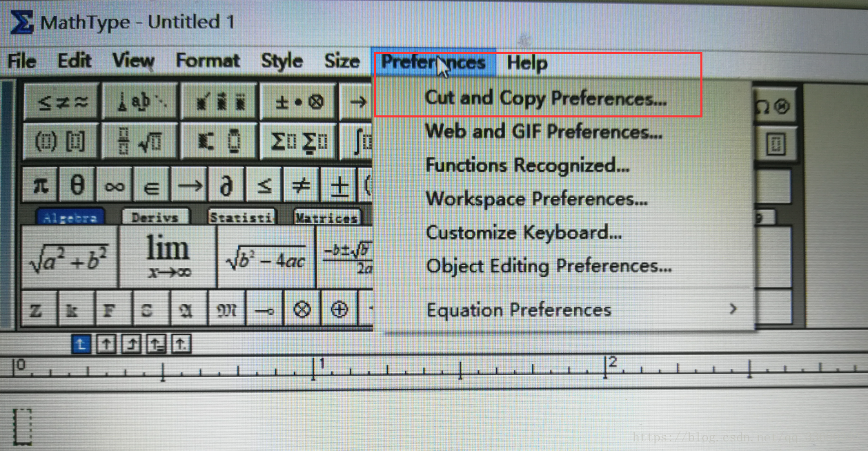Viewport: 868px width, 451px height.
Task: Insert the right arrow in the symbol bar
Action: [x=190, y=185]
